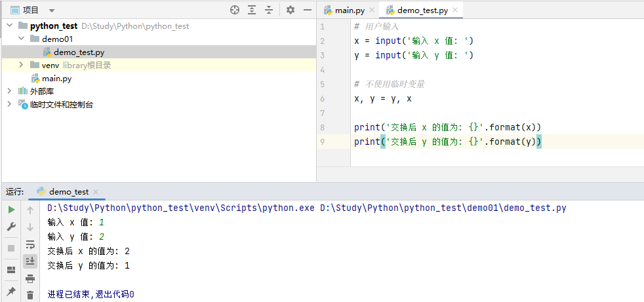This screenshot has height=302, width=644.
Task: Collapse the python_test root folder
Action: (x=9, y=26)
